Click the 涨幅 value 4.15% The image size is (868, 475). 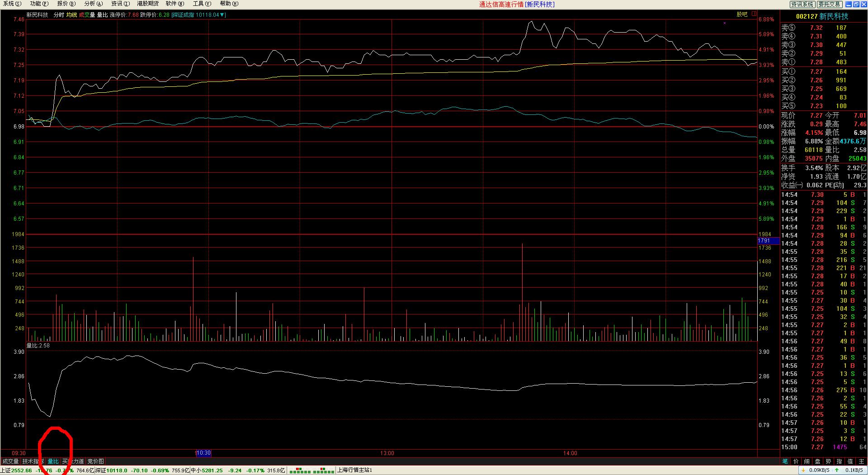(814, 133)
